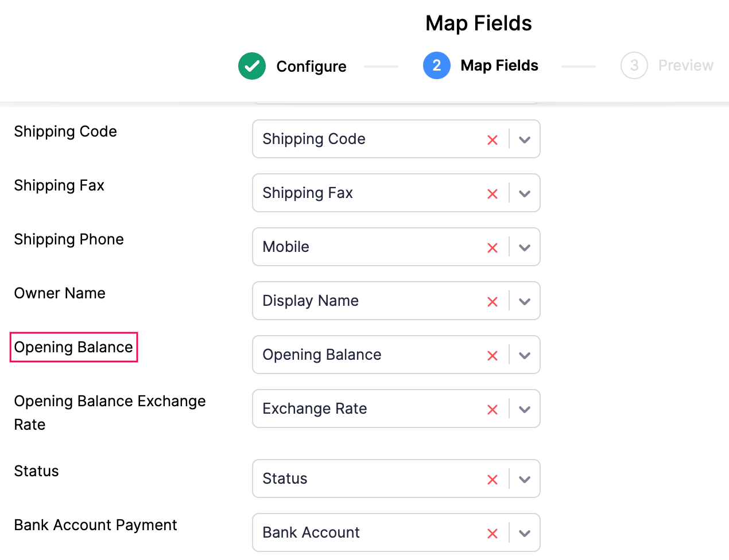Clear the Opening Balance mapping

[492, 356]
